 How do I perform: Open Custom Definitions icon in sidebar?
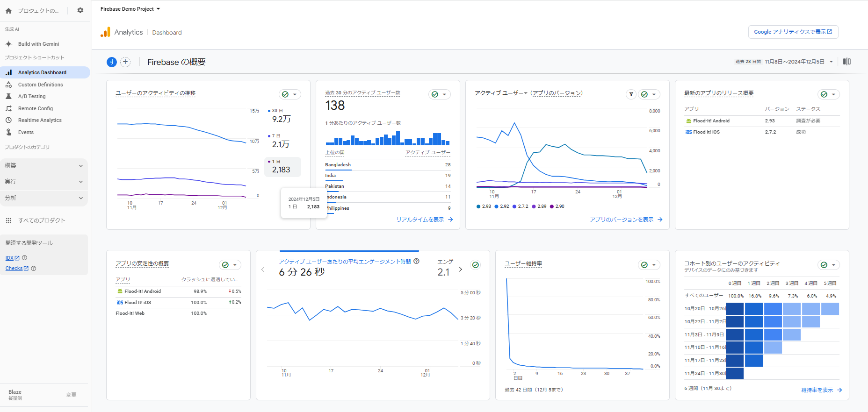point(8,85)
